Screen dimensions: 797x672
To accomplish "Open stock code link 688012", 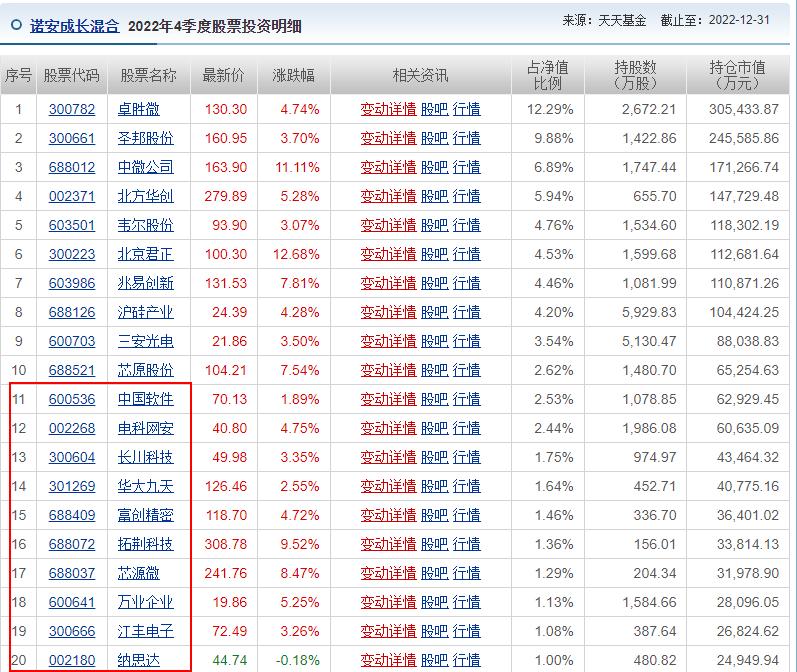I will [72, 167].
